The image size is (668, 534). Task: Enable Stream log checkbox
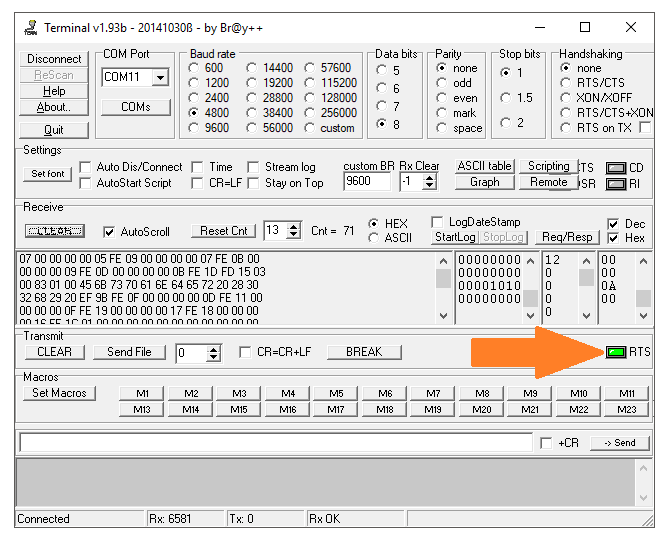tap(253, 167)
